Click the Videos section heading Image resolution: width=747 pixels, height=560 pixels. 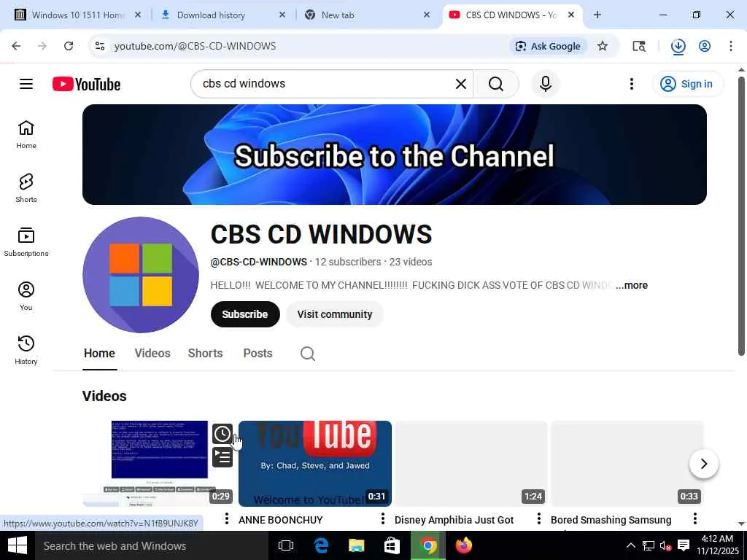(x=104, y=396)
